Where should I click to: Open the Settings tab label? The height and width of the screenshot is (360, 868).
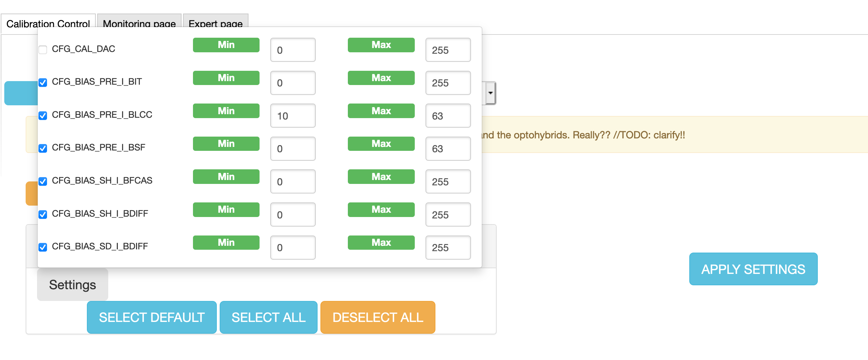pos(73,285)
